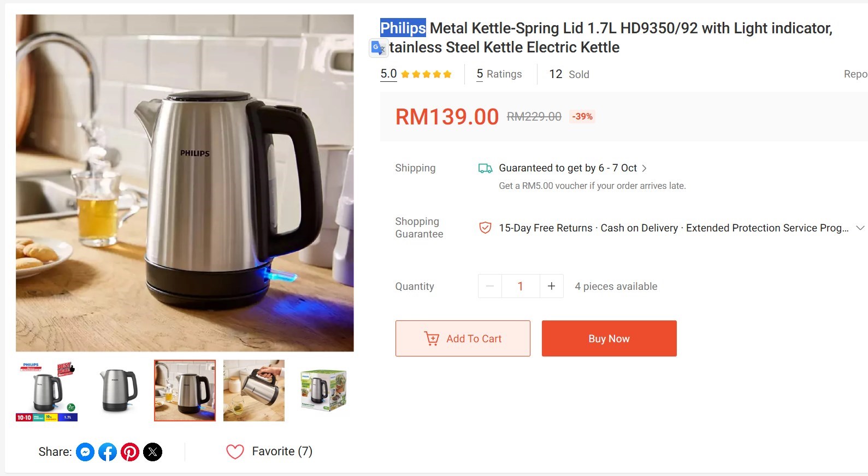The height and width of the screenshot is (476, 868).
Task: Open the 5 Ratings link
Action: (499, 74)
